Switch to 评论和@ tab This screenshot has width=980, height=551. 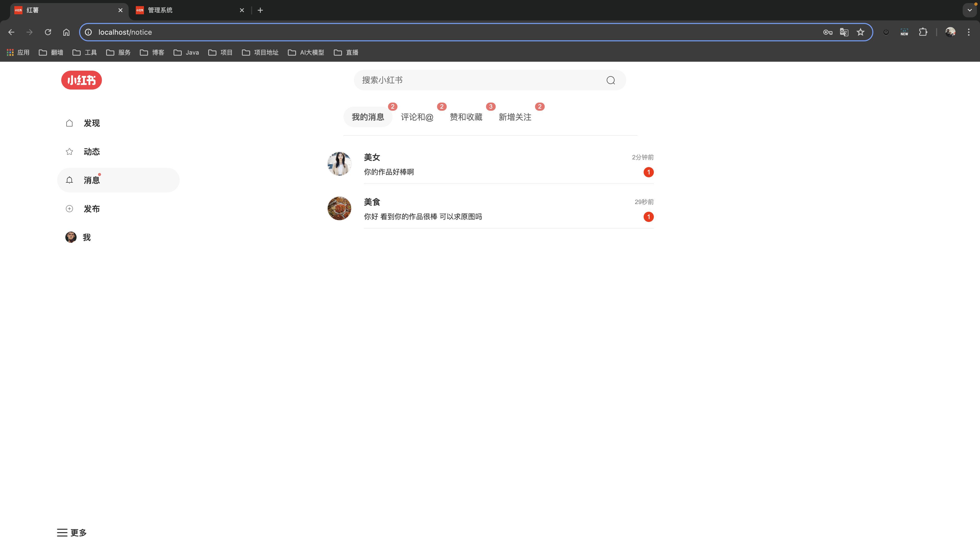click(417, 117)
